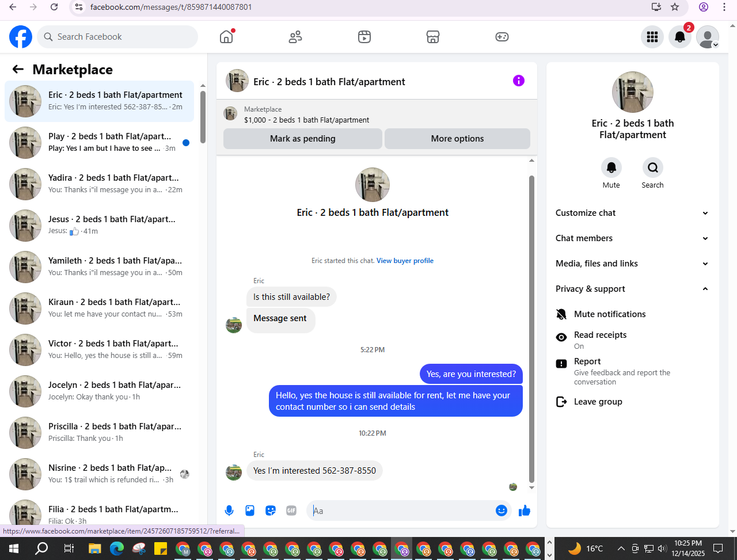737x560 pixels.
Task: Open the Victor conversation
Action: [x=100, y=350]
